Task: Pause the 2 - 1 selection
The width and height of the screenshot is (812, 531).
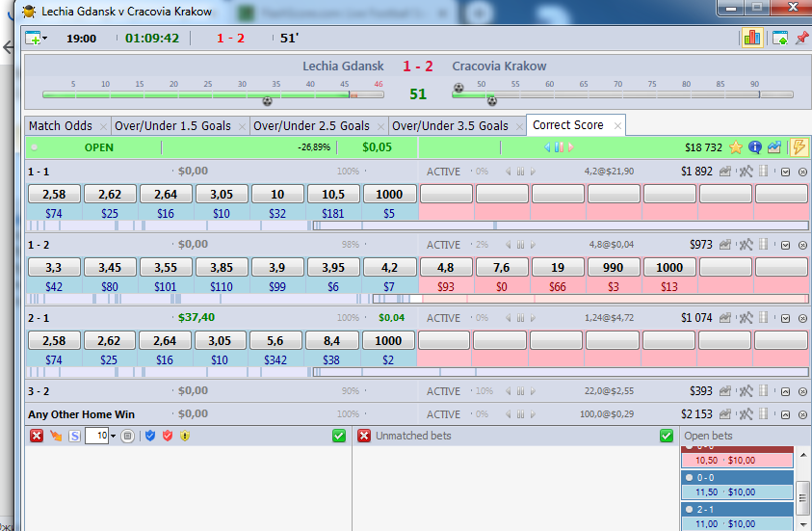Action: (x=520, y=318)
